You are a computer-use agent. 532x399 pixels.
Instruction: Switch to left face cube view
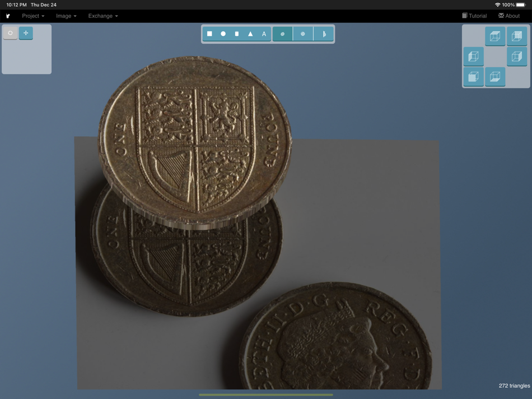(x=473, y=56)
